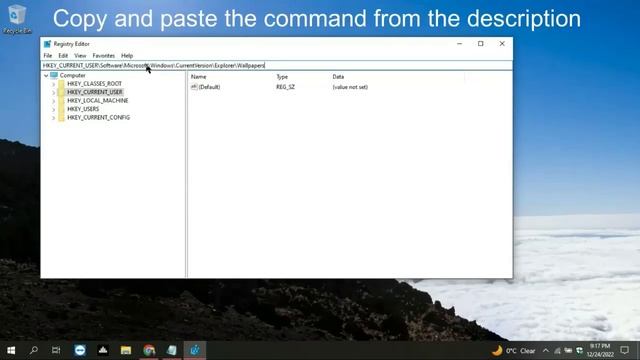Viewport: 640px width, 360px height.
Task: Select the Computer root item
Action: 72,76
